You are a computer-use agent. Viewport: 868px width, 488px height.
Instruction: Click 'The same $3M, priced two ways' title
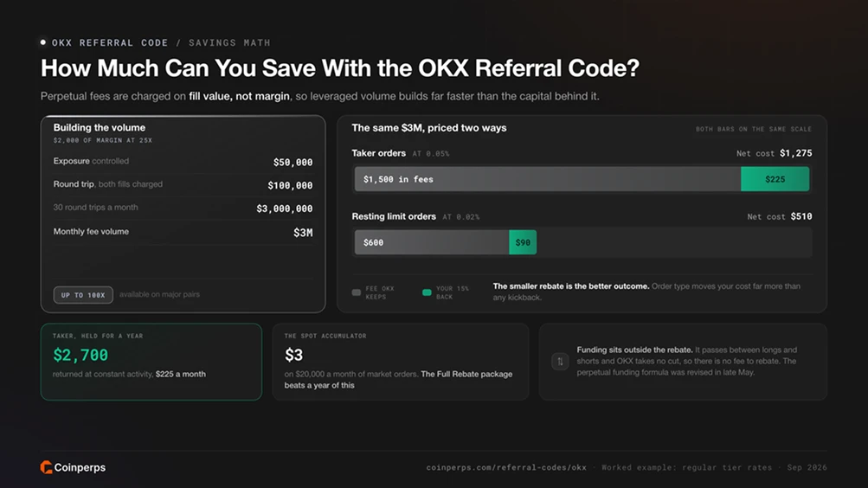click(429, 128)
